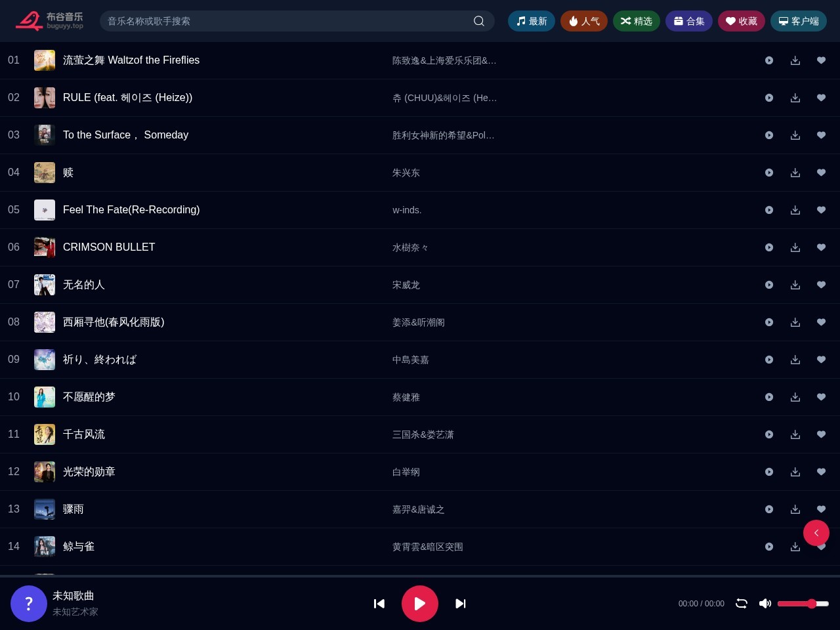Viewport: 840px width, 630px height.
Task: Download the song 光荣的勋章
Action: pyautogui.click(x=795, y=472)
